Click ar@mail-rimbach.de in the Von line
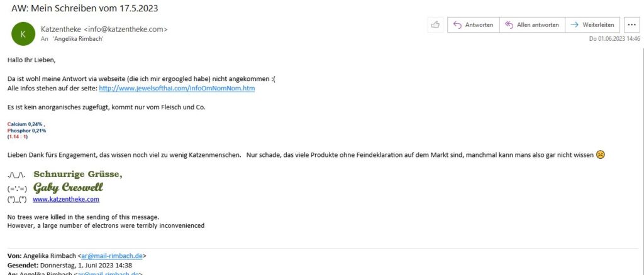The width and height of the screenshot is (644, 275). [x=112, y=256]
